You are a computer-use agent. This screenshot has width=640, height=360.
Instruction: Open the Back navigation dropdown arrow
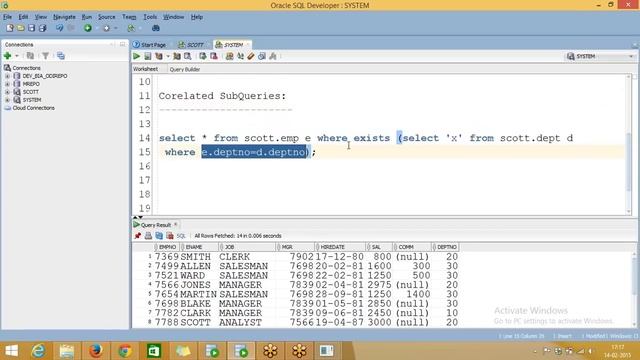click(x=97, y=28)
